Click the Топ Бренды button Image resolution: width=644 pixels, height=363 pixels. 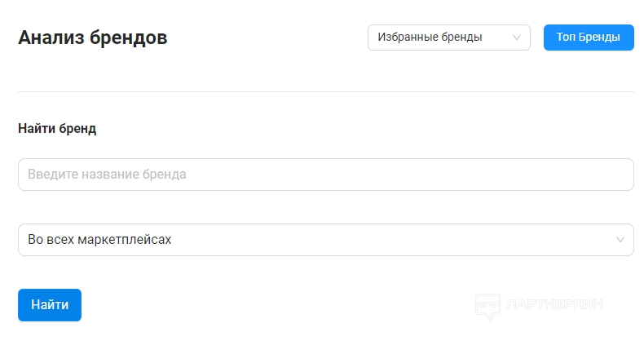point(589,38)
